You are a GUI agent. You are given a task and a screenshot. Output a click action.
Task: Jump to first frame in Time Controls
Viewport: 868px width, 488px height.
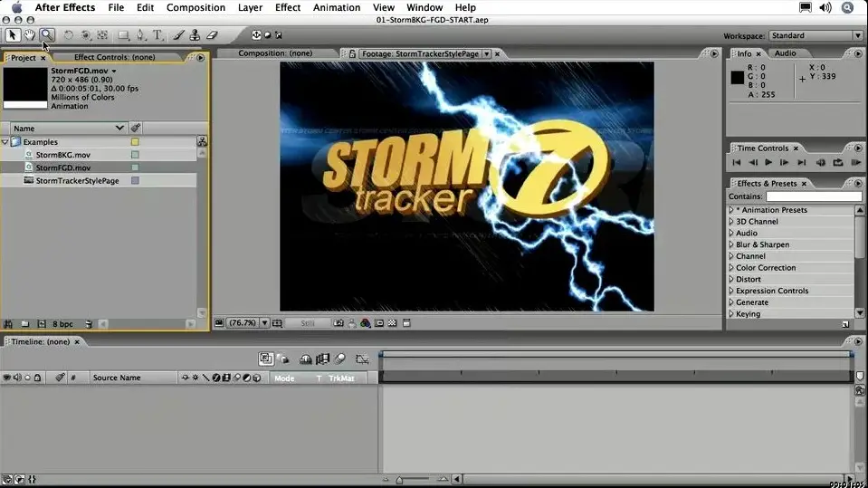tap(736, 162)
